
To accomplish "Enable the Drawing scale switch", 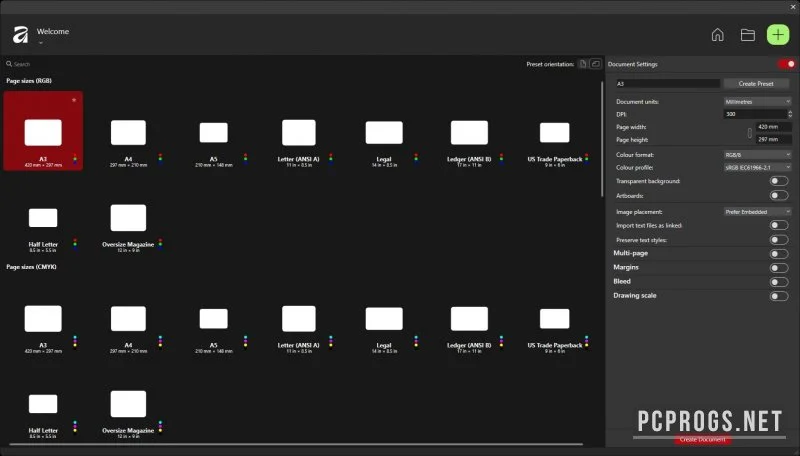I will [779, 296].
